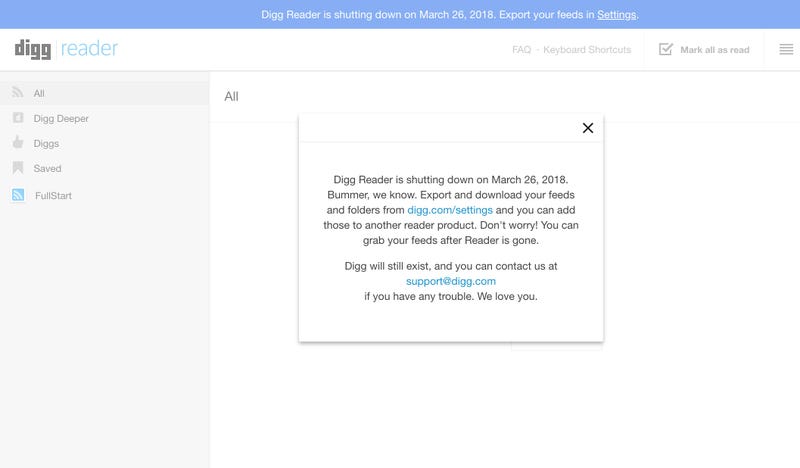Click the support@digg.com email link
Screen dimensions: 800x468
tap(451, 281)
